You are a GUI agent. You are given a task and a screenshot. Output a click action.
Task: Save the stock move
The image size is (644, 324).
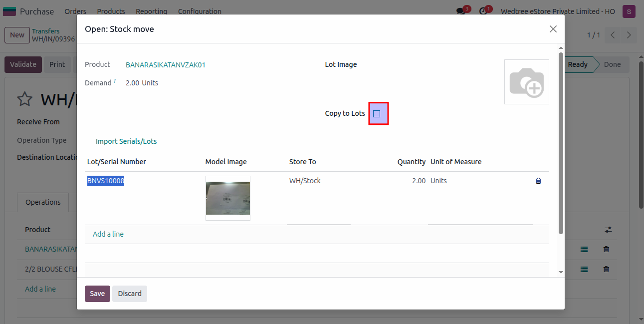click(97, 294)
